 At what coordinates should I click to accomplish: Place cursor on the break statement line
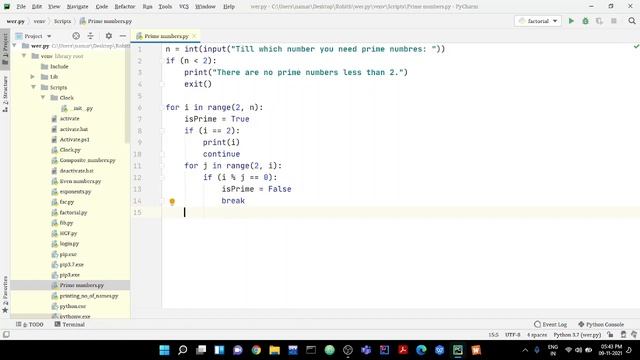[233, 201]
